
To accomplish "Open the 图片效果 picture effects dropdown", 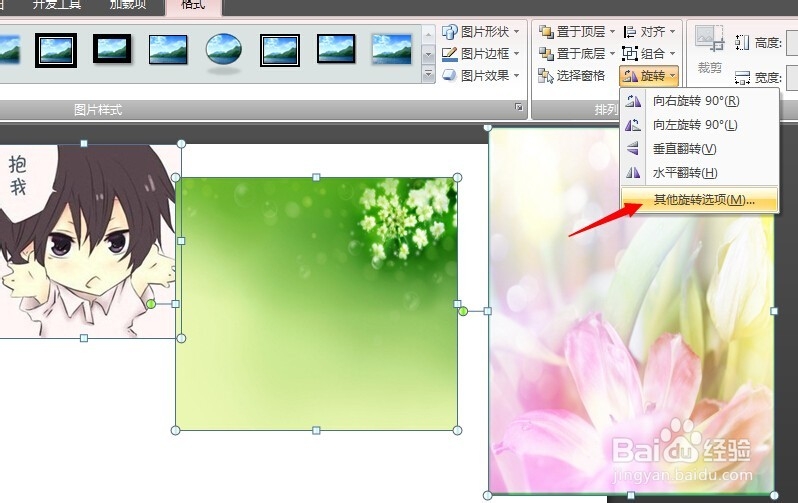I will point(480,75).
